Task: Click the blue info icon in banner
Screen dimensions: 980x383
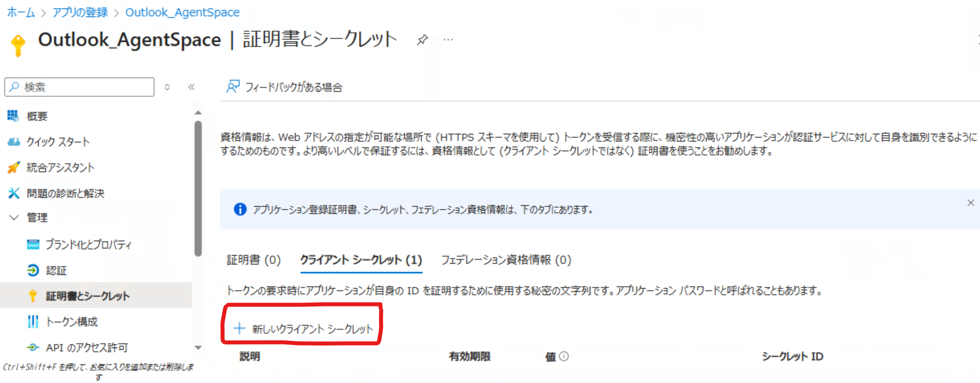Action: click(x=240, y=209)
